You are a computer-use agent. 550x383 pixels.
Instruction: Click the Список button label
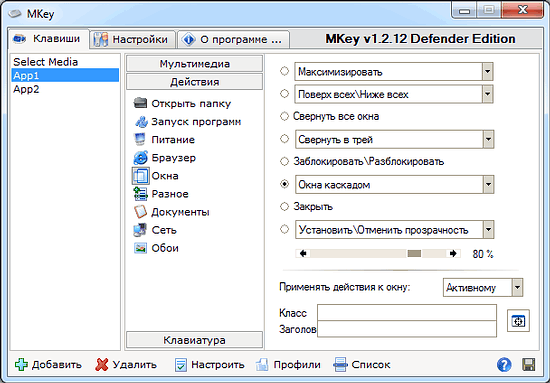click(371, 365)
